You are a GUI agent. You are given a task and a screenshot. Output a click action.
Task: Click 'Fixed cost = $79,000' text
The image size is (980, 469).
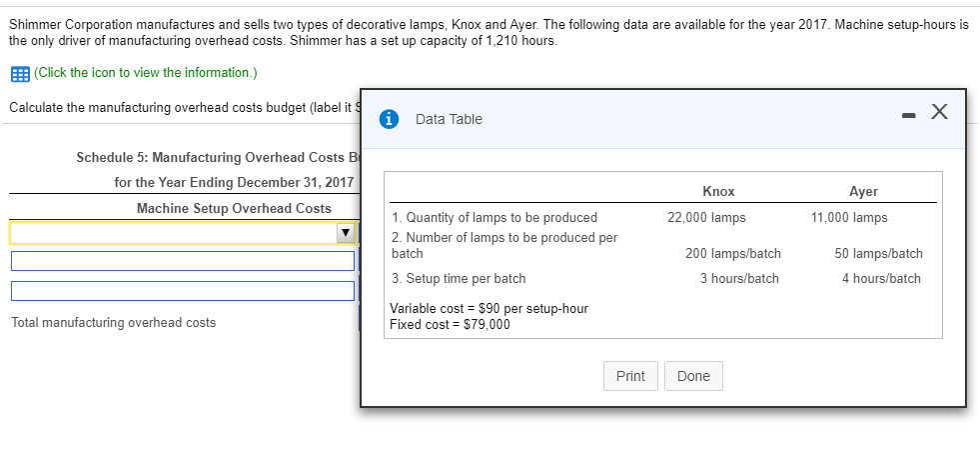click(x=450, y=325)
